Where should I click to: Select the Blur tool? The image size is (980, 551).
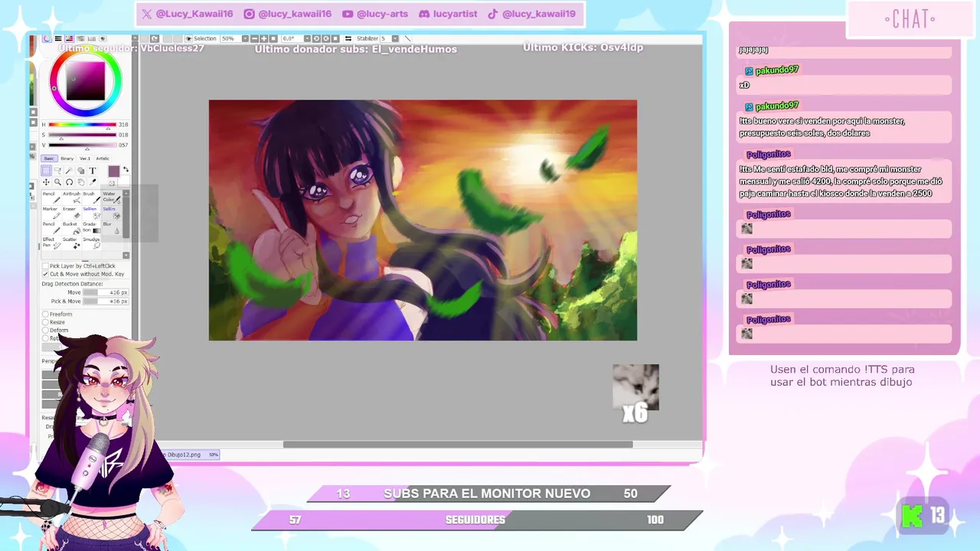[x=112, y=228]
